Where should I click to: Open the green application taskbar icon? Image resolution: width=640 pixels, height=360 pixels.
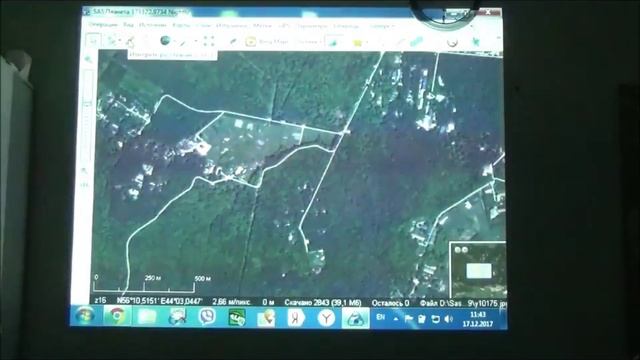tap(237, 318)
